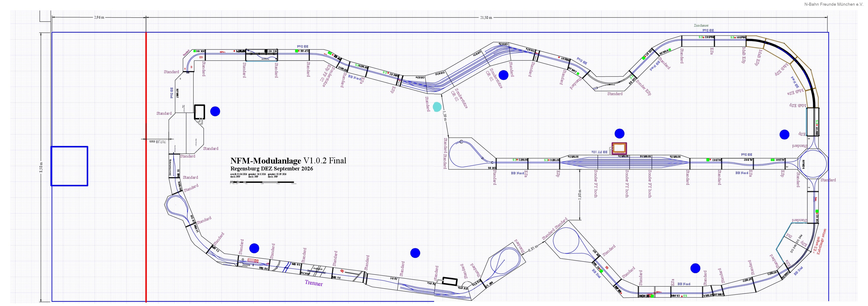Click the 'N-Bahn Freunde München e.V.' header text
This screenshot has height=306, width=868.
(833, 4)
